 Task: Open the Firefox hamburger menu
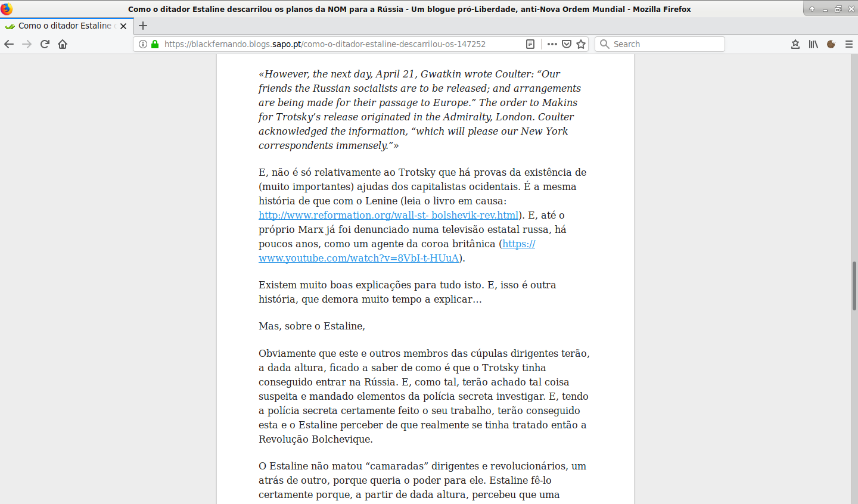click(849, 44)
